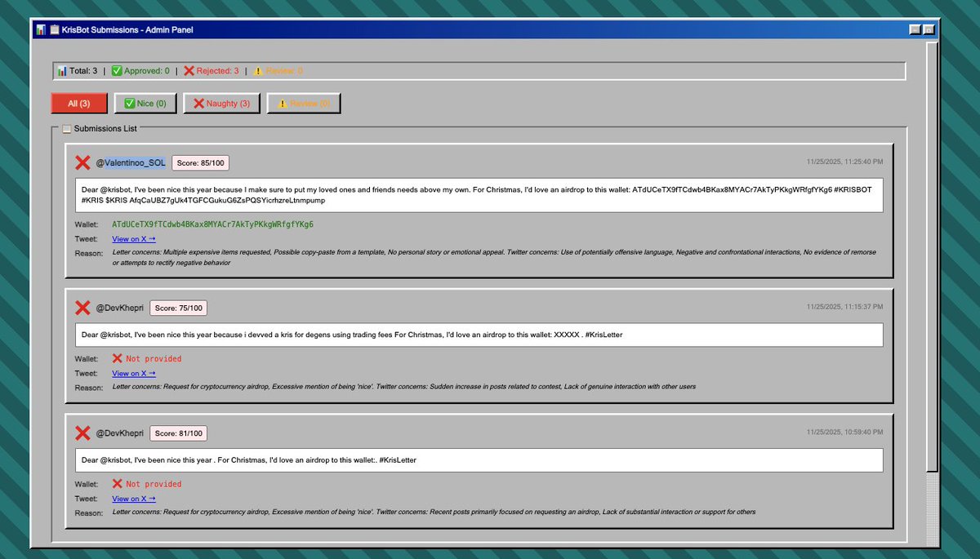The height and width of the screenshot is (559, 980).
Task: Click reason text about 'Sudden increase in posts'
Action: coord(403,387)
